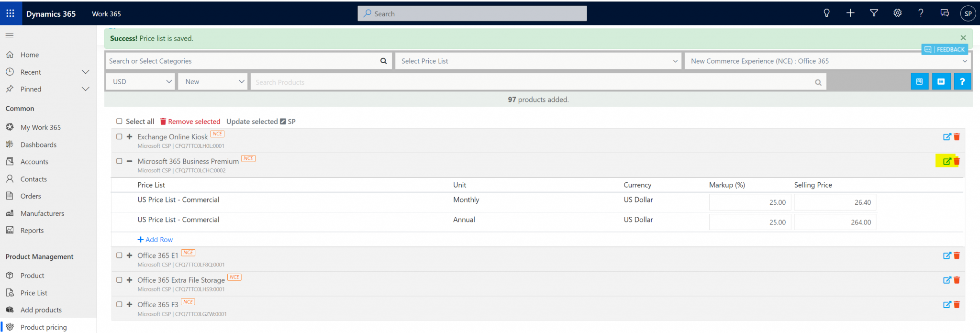Delete Microsoft 365 Business Premium with trash icon
The width and height of the screenshot is (980, 333).
pos(957,161)
